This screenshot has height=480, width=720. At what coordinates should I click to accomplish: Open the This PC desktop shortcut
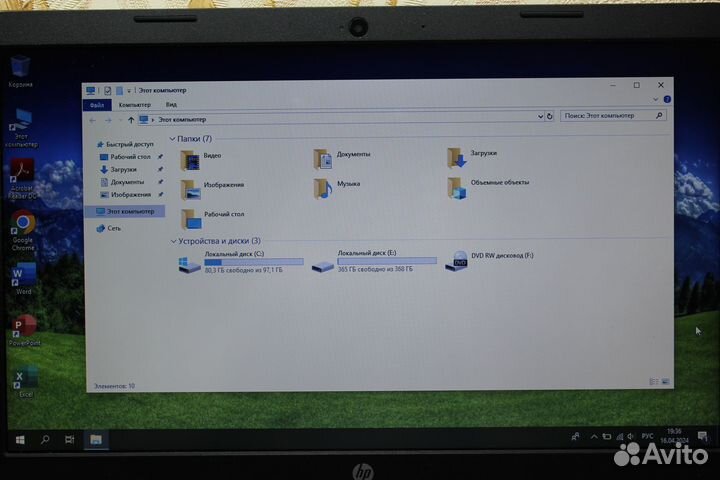[x=21, y=128]
